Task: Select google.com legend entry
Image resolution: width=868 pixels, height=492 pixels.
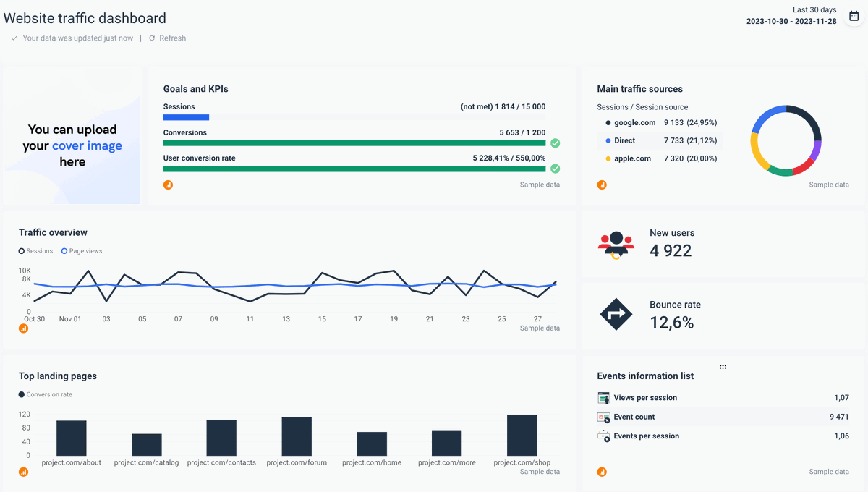Action: [x=630, y=123]
